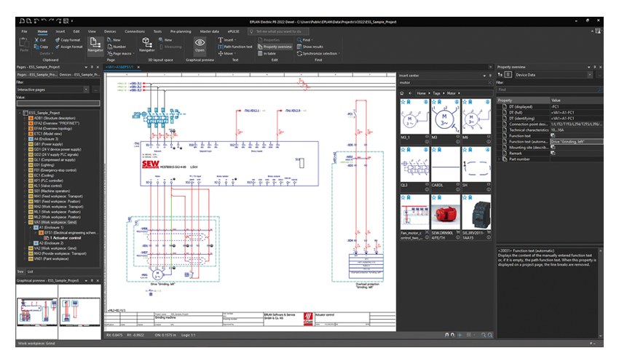Expand the A2 (Enclosure 2) node
Image resolution: width=619 pixels, height=364 pixels.
pos(31,243)
